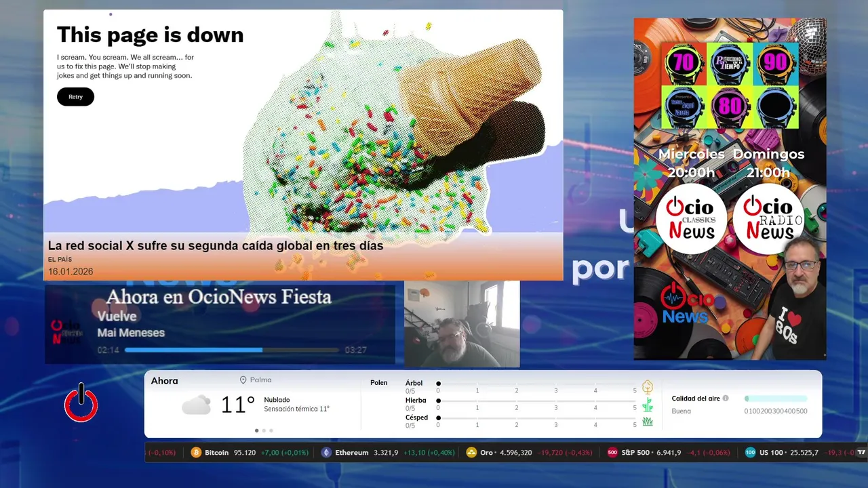Click the Hierba pollen level slider
The width and height of the screenshot is (868, 488).
point(536,401)
